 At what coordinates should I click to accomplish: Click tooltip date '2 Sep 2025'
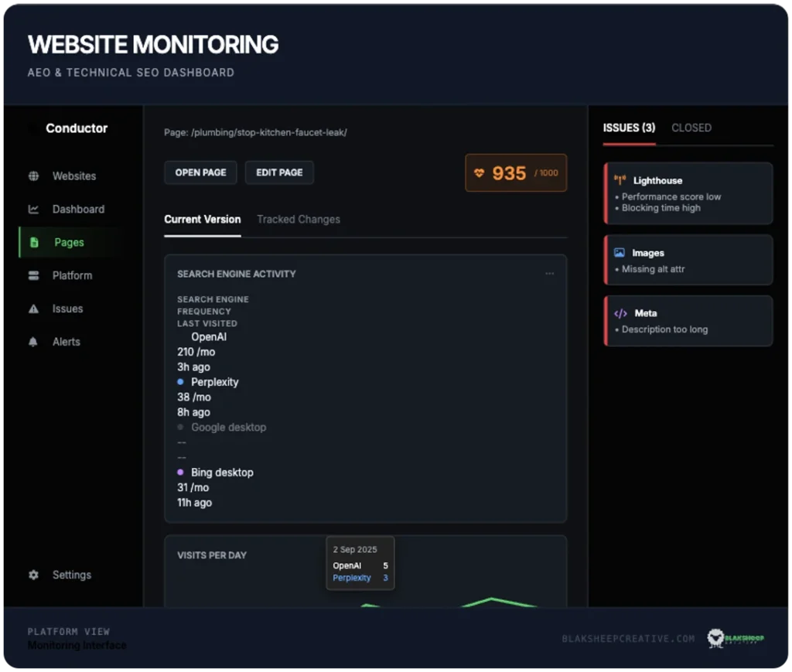pyautogui.click(x=355, y=550)
